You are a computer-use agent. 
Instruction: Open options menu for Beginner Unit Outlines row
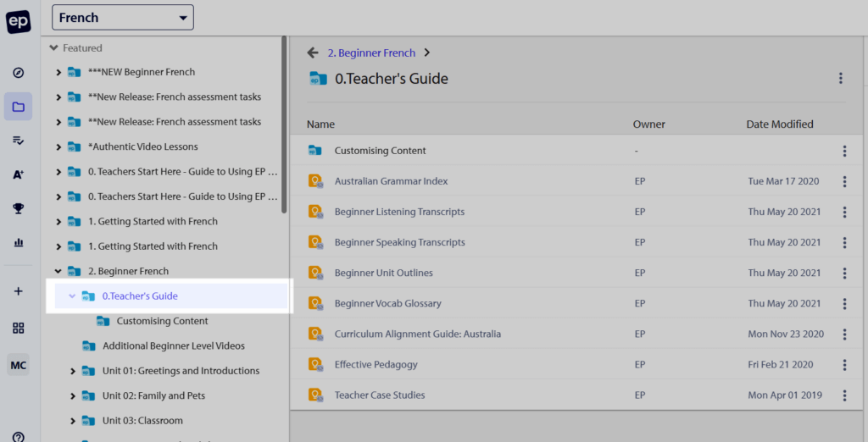pos(844,273)
